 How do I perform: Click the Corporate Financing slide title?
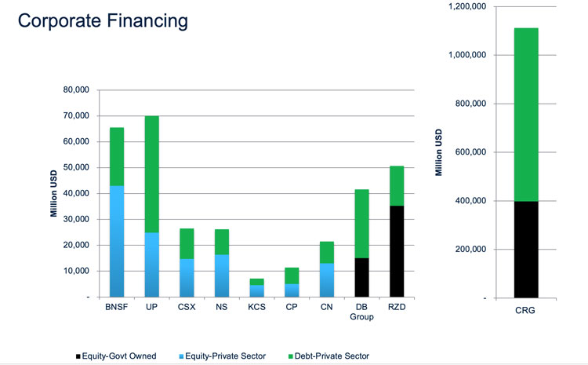103,20
